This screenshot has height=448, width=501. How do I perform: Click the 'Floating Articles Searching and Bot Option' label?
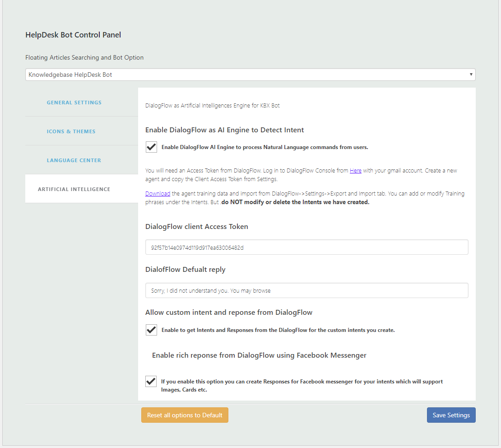click(x=84, y=57)
